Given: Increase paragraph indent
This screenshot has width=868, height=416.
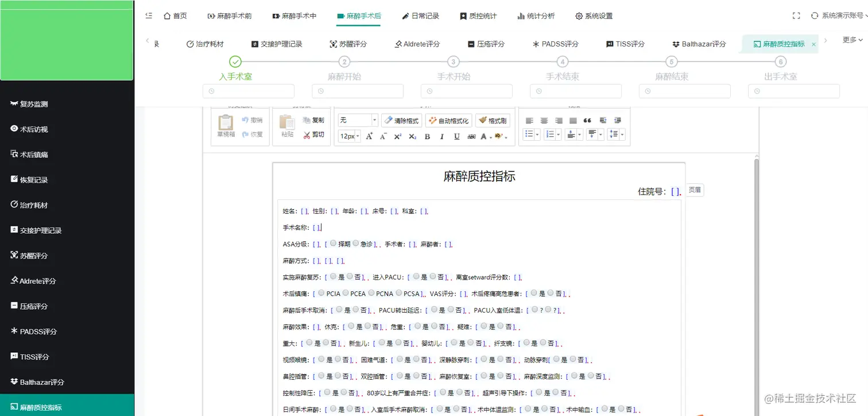Looking at the screenshot, I should tap(603, 121).
